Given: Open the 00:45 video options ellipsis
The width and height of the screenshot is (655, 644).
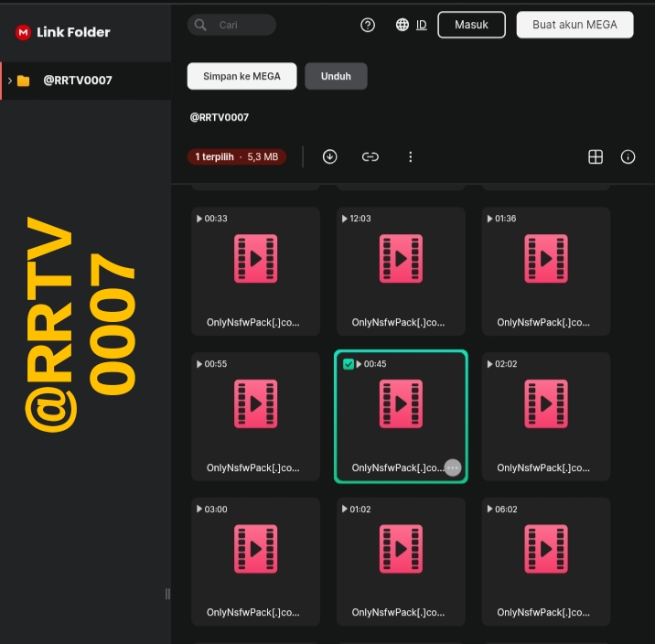Looking at the screenshot, I should tap(453, 467).
